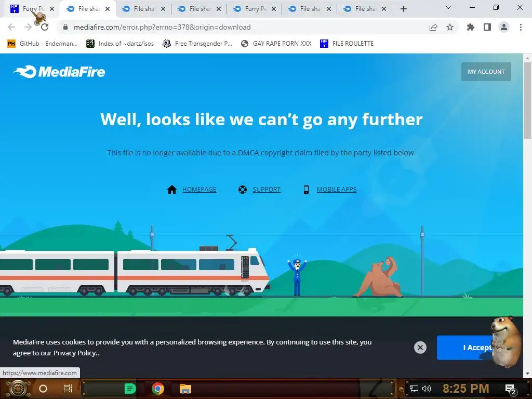Click the phone icon beside Mobile Apps
Viewport: 532px width, 399px height.
point(306,189)
